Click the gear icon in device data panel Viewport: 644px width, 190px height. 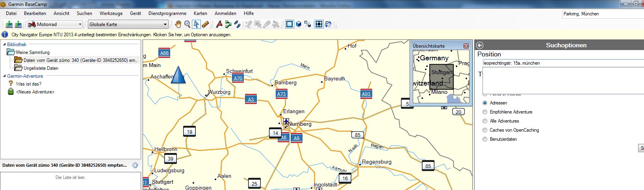pos(135,165)
